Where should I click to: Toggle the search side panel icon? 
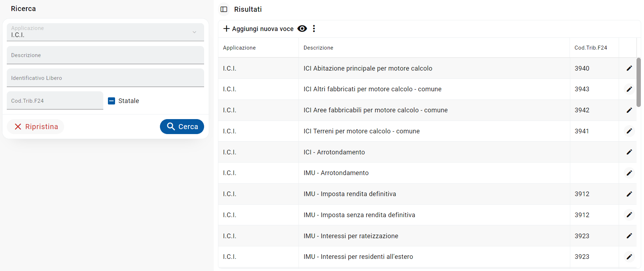coord(224,9)
